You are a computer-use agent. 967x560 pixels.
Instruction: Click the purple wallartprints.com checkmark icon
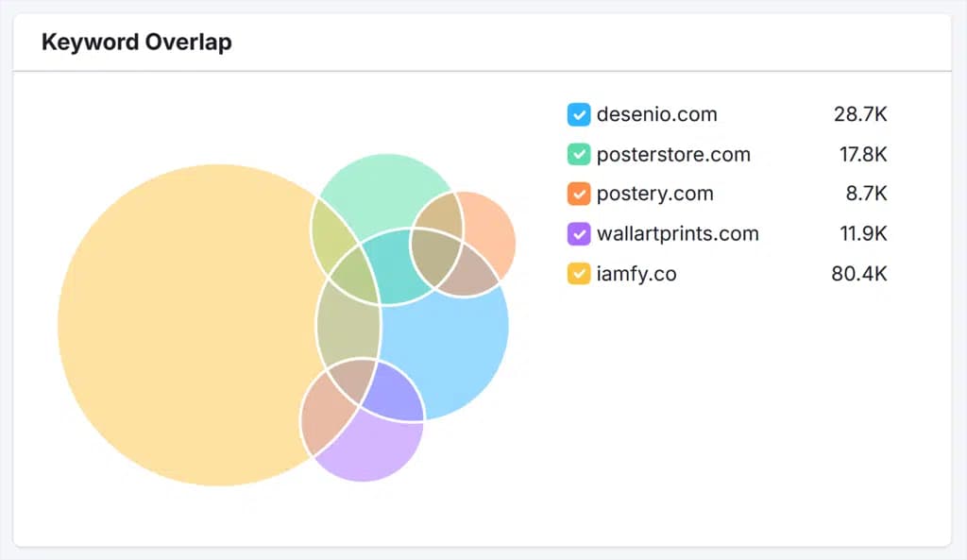(x=578, y=233)
